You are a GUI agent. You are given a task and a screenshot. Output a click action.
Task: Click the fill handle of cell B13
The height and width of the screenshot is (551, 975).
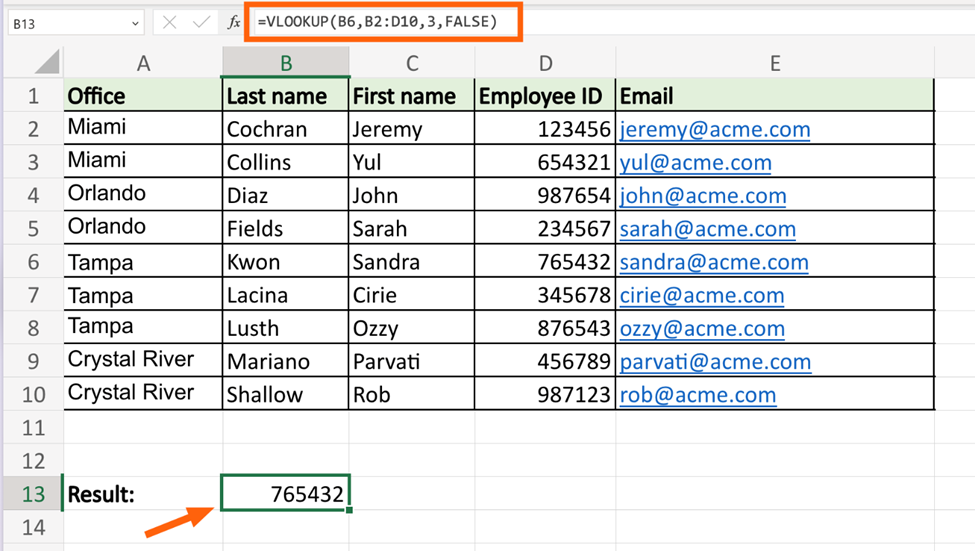pyautogui.click(x=349, y=510)
